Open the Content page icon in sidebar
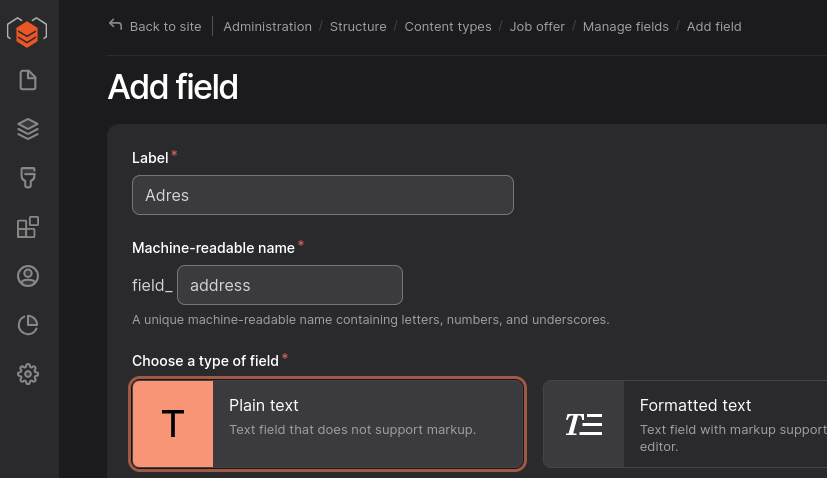Screen dimensions: 827x478 [x=28, y=80]
